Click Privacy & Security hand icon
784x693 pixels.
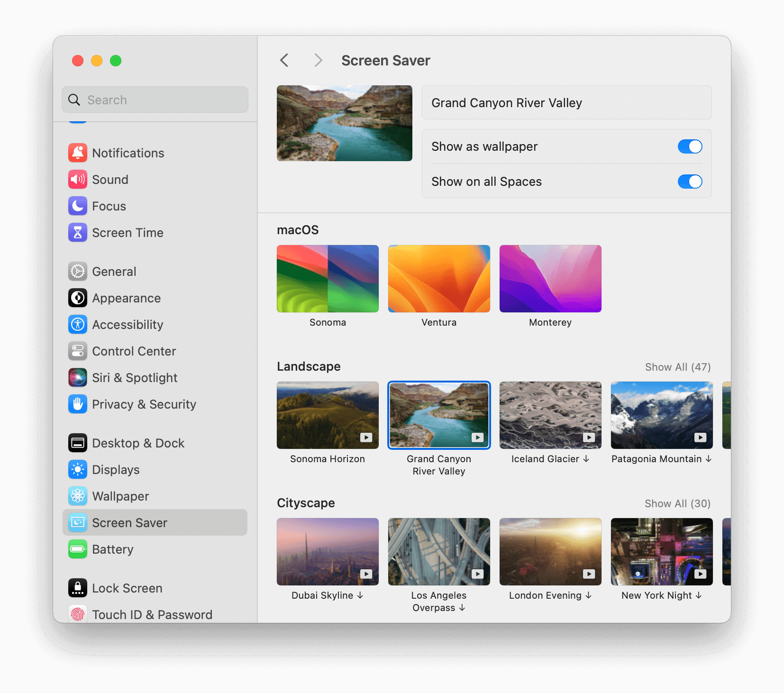78,404
